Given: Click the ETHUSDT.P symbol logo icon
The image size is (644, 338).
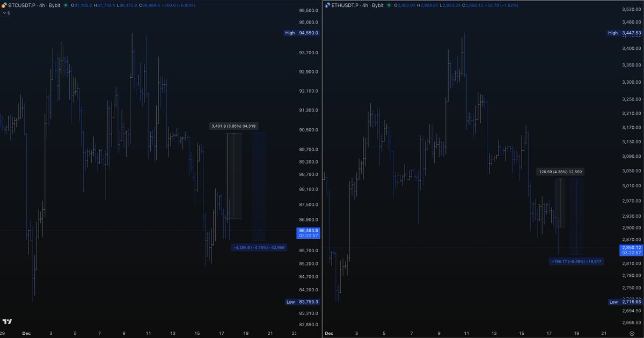Looking at the screenshot, I should click(x=328, y=5).
